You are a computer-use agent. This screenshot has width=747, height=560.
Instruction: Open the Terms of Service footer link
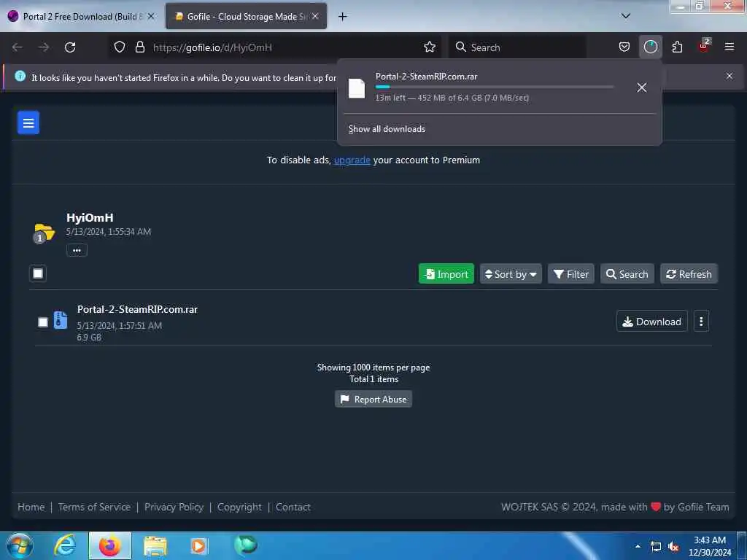point(94,507)
